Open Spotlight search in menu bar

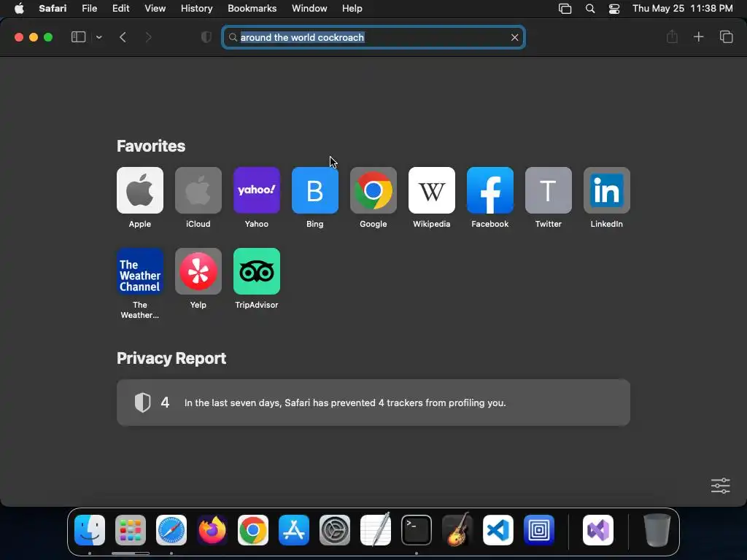point(589,9)
